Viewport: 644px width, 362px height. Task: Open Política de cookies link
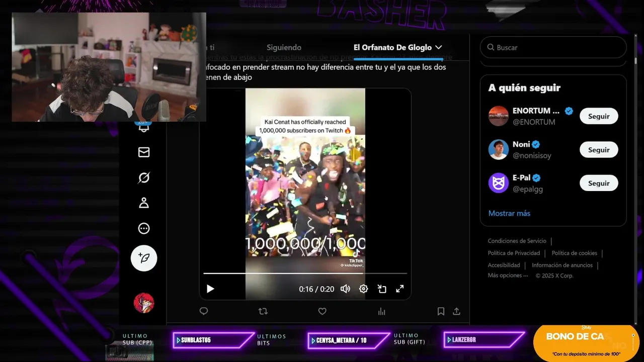pos(574,253)
